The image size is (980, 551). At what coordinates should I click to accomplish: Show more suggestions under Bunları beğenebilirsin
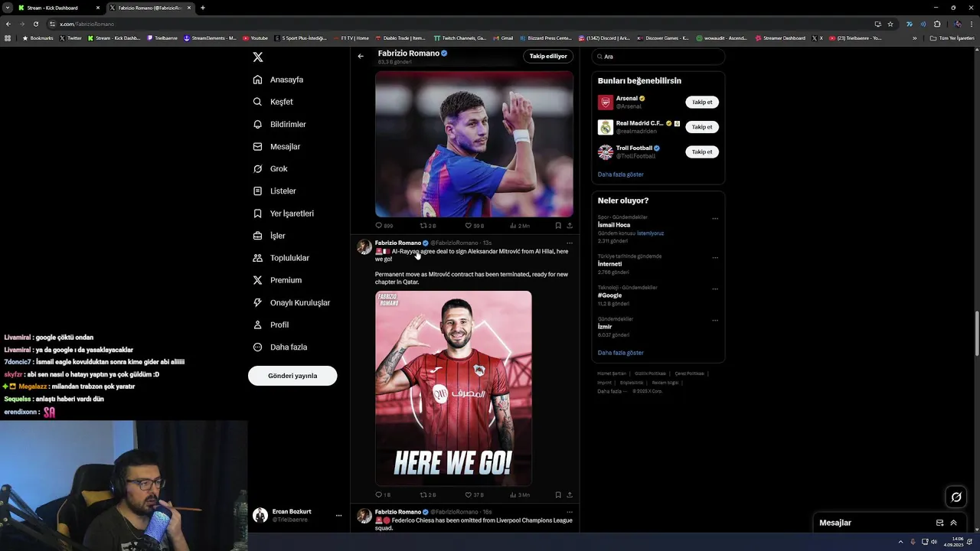coord(620,174)
